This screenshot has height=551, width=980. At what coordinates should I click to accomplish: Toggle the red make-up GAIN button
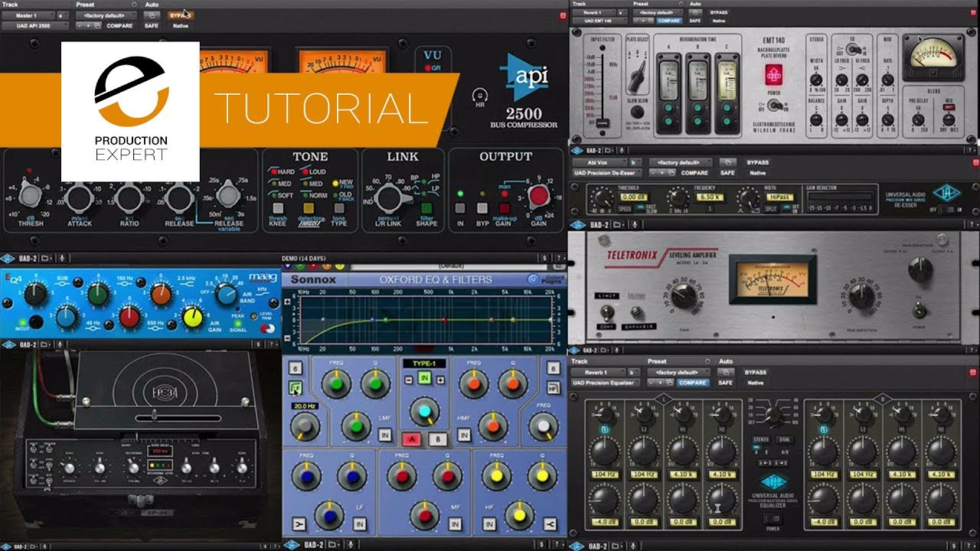[x=505, y=207]
